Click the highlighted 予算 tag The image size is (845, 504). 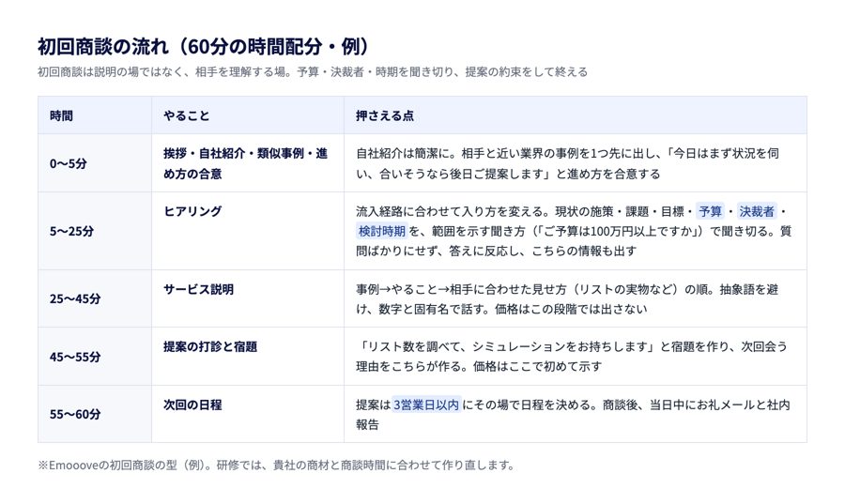coord(711,211)
